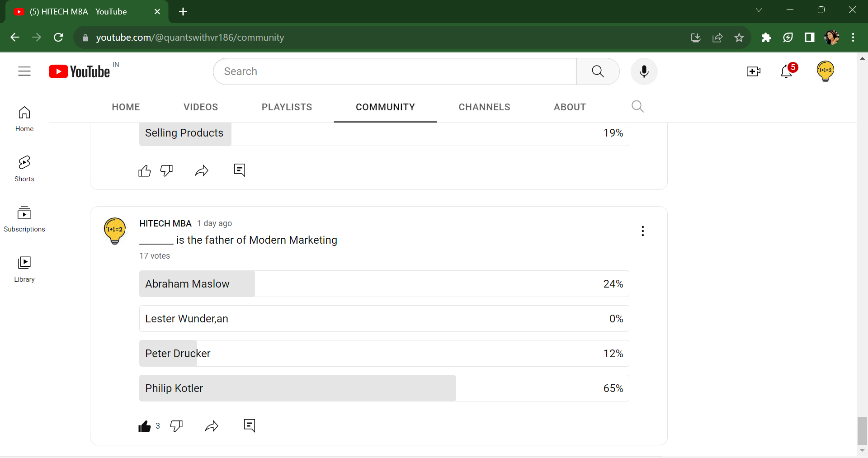This screenshot has width=868, height=458.
Task: Go to Home in the sidebar
Action: pos(24,119)
